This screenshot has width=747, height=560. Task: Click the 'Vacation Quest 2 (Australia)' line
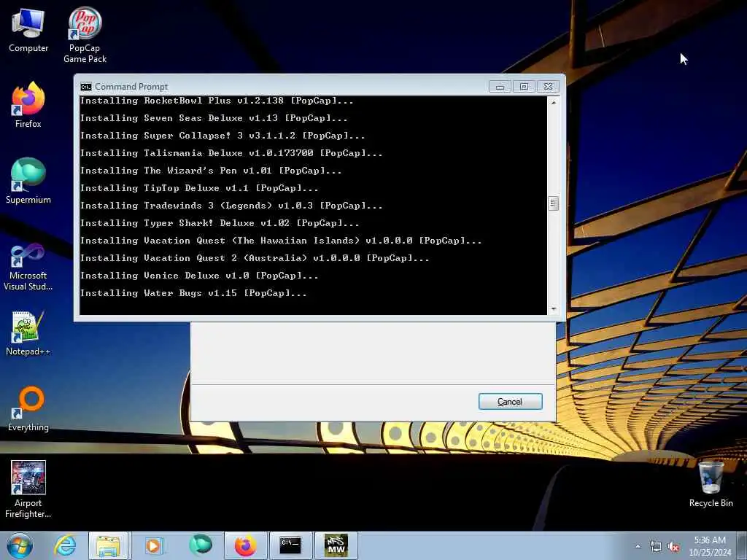click(x=255, y=258)
